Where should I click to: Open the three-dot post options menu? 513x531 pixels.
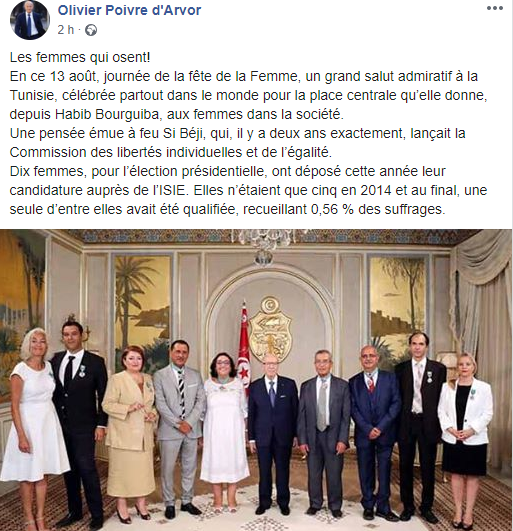coord(495,8)
